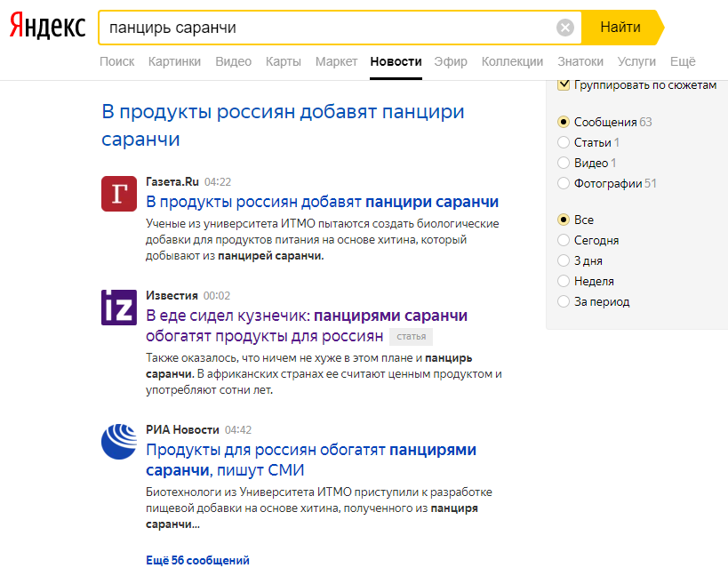Click the Известия source logo
This screenshot has height=584, width=728.
tap(119, 308)
